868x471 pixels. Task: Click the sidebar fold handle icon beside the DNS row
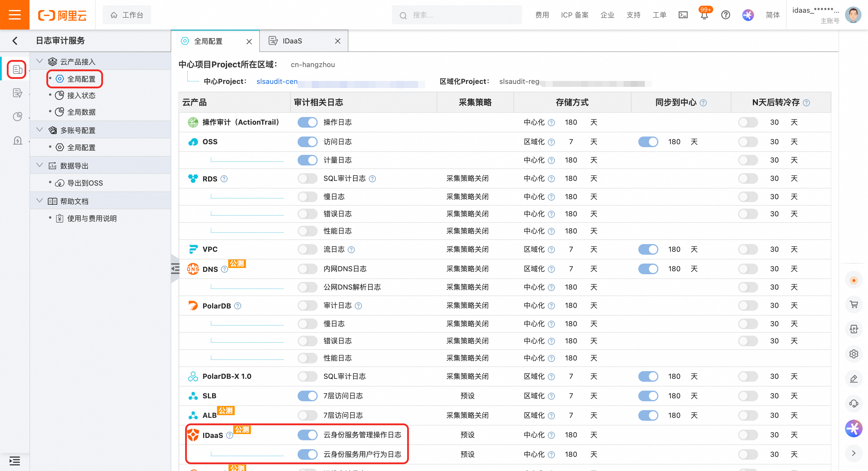point(175,269)
